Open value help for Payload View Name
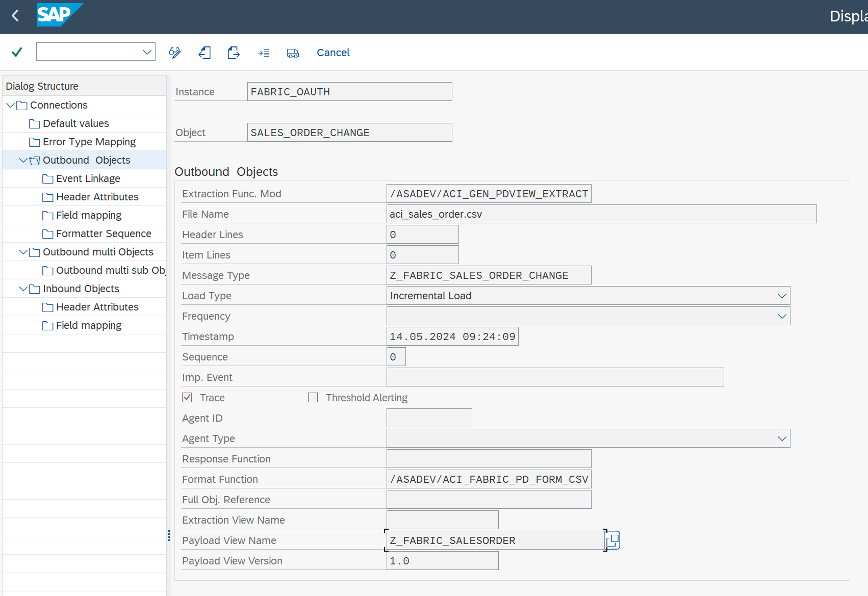The width and height of the screenshot is (868, 596). (613, 540)
